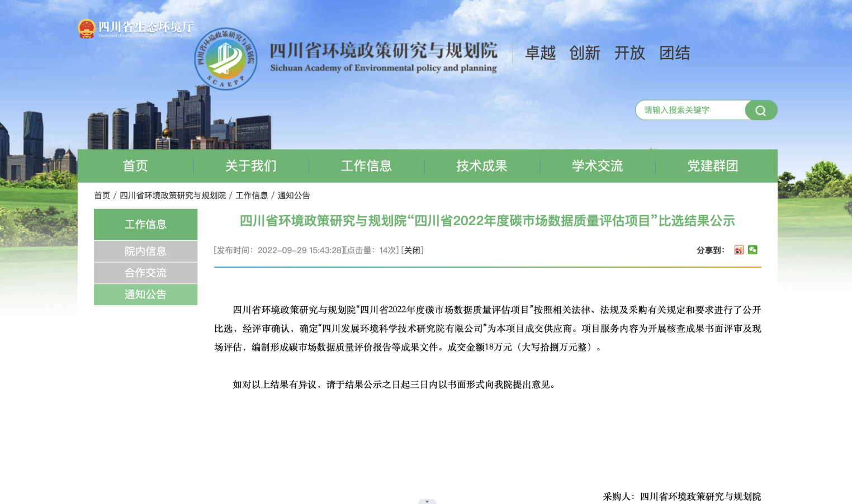Open 学术交流 in the navigation bar
This screenshot has width=852, height=504.
coord(597,166)
